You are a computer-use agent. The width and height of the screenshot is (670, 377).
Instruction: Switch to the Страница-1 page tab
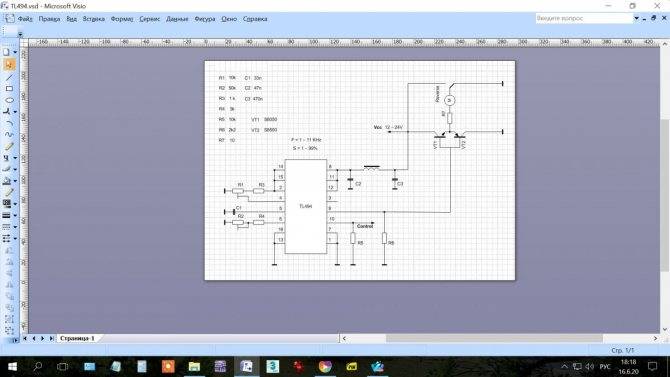(77, 338)
